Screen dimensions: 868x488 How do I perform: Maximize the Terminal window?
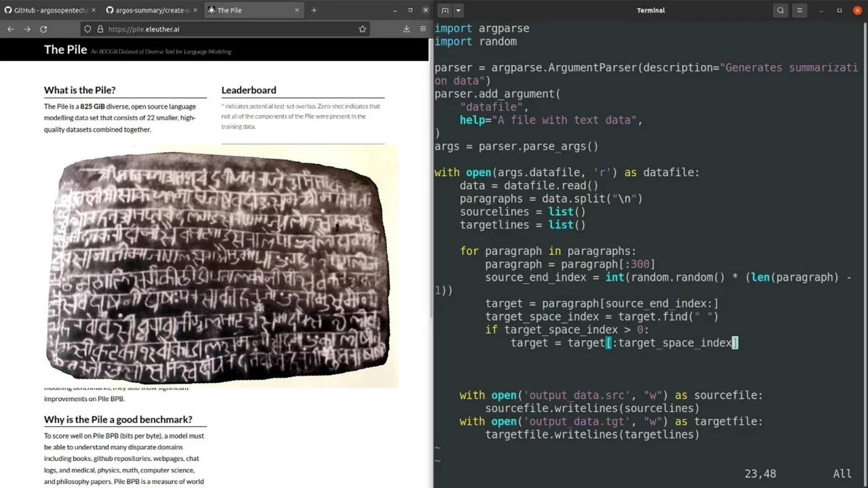(840, 10)
